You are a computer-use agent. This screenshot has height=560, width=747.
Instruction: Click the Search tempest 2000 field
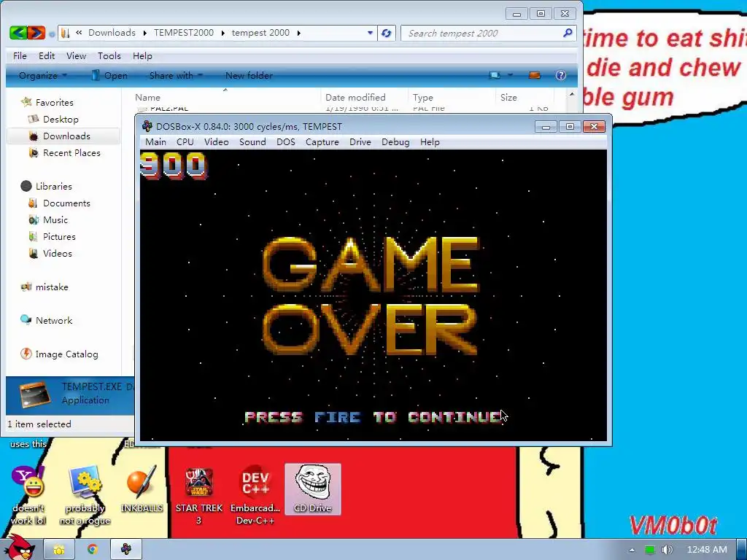[489, 33]
